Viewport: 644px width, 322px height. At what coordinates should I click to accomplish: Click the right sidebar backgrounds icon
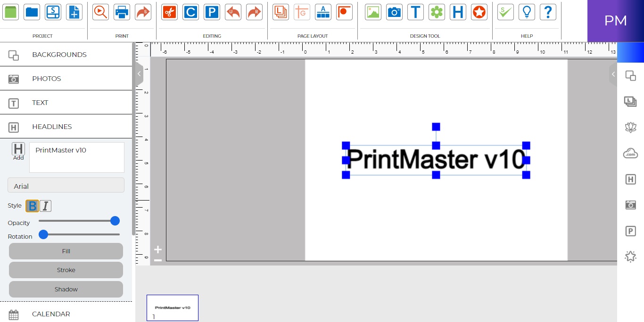[630, 75]
